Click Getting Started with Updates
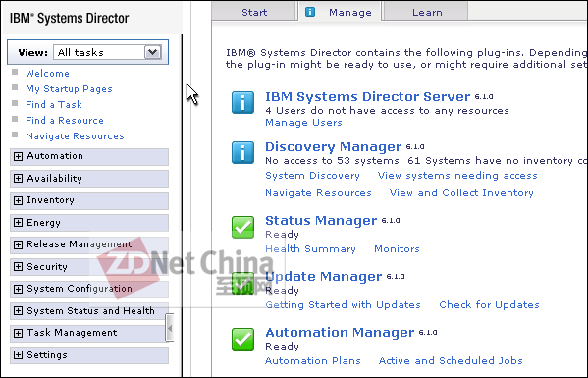Screen dimensions: 588x378 (343, 305)
